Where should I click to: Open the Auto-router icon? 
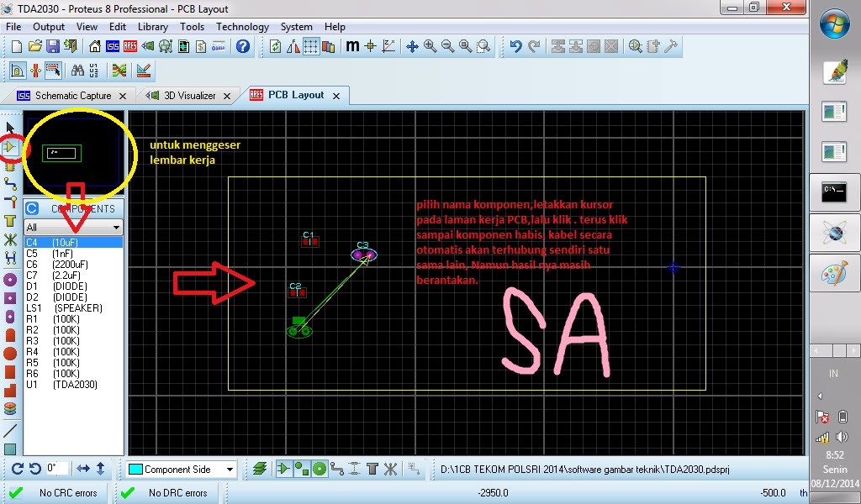pyautogui.click(x=119, y=71)
